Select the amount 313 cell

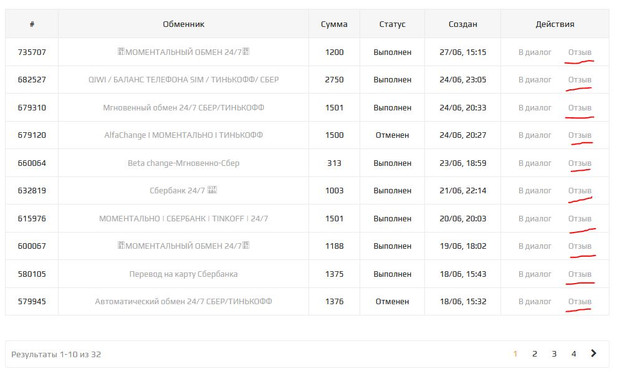click(334, 163)
